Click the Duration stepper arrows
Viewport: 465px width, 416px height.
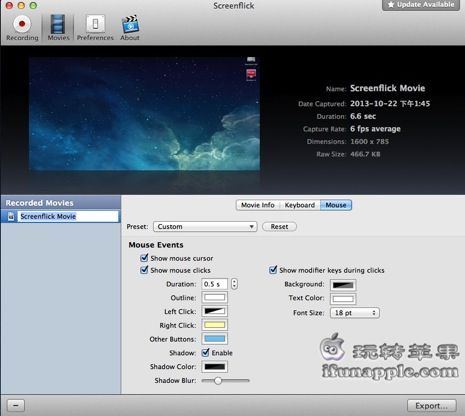click(x=235, y=284)
